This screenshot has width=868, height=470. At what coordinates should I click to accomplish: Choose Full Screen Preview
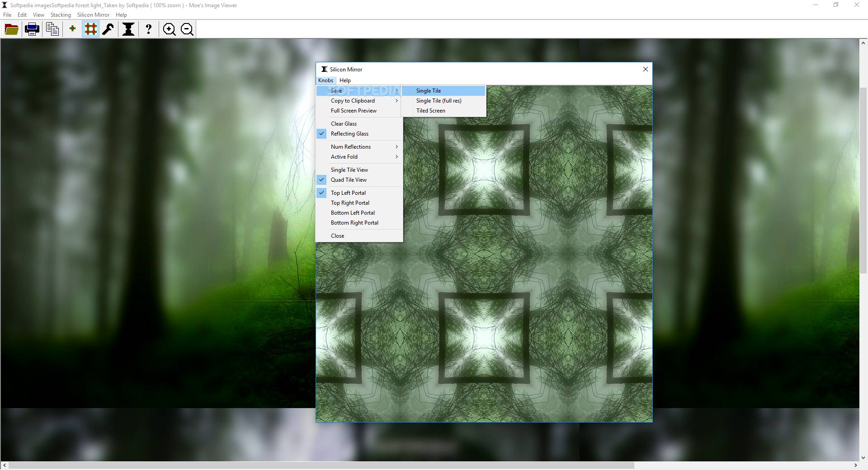(359, 111)
